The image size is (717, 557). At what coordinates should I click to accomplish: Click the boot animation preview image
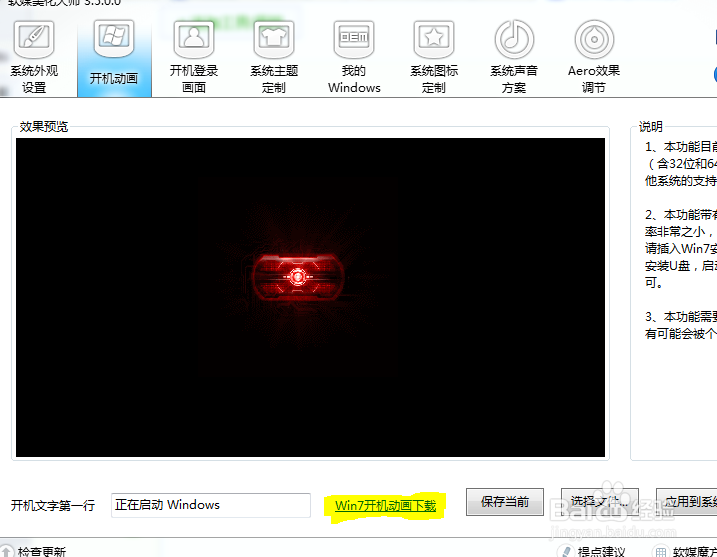310,297
